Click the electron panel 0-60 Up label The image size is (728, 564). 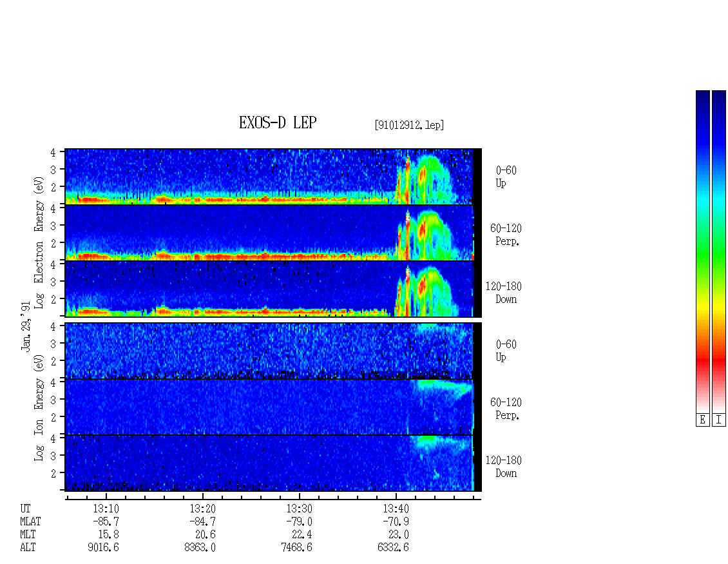(506, 177)
